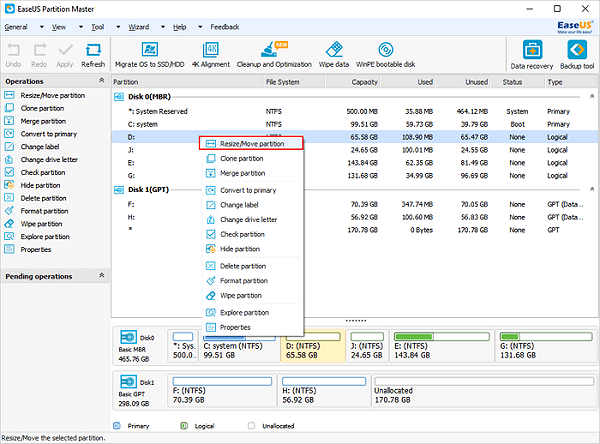Choose Check partition from context menu

pyautogui.click(x=251, y=234)
